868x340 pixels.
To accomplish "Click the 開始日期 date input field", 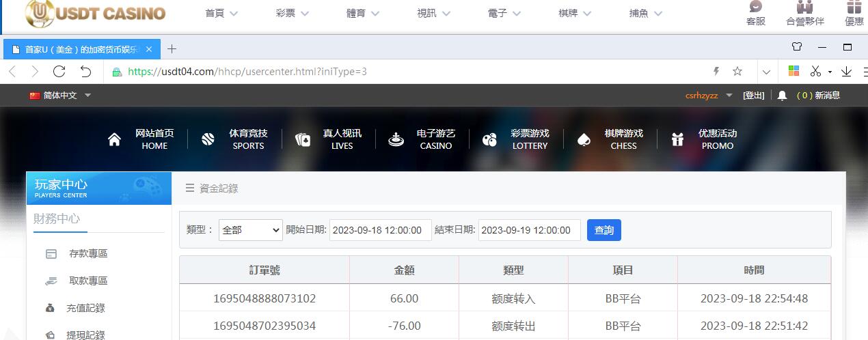I will click(x=381, y=230).
